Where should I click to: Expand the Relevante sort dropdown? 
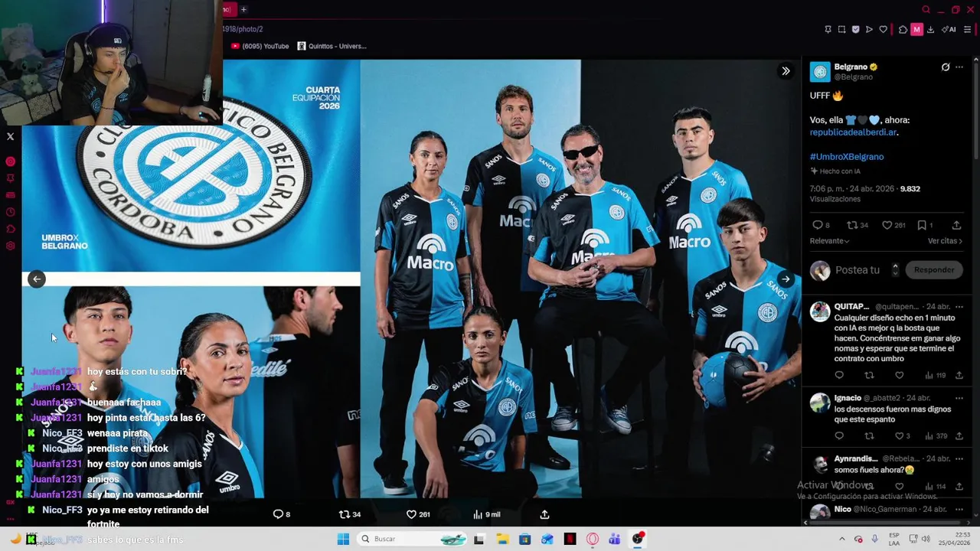pos(829,241)
